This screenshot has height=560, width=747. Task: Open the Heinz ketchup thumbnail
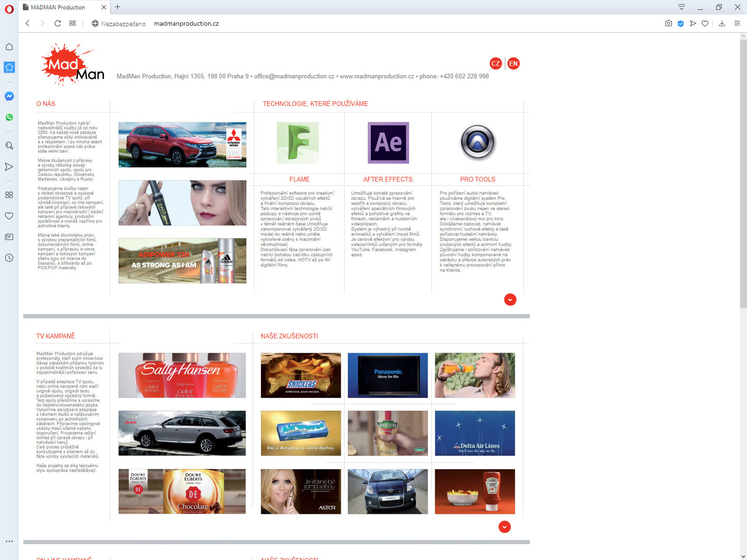(475, 491)
